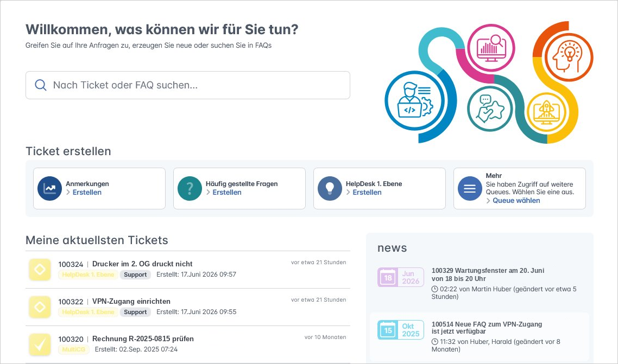Click 'vor etwa 21 Stunden' on ticket 100324

[x=318, y=263]
